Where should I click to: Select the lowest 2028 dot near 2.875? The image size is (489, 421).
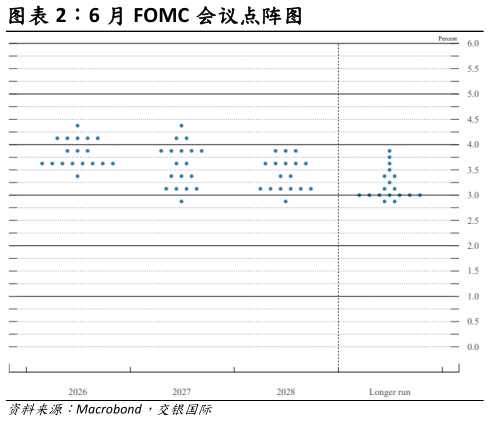286,201
